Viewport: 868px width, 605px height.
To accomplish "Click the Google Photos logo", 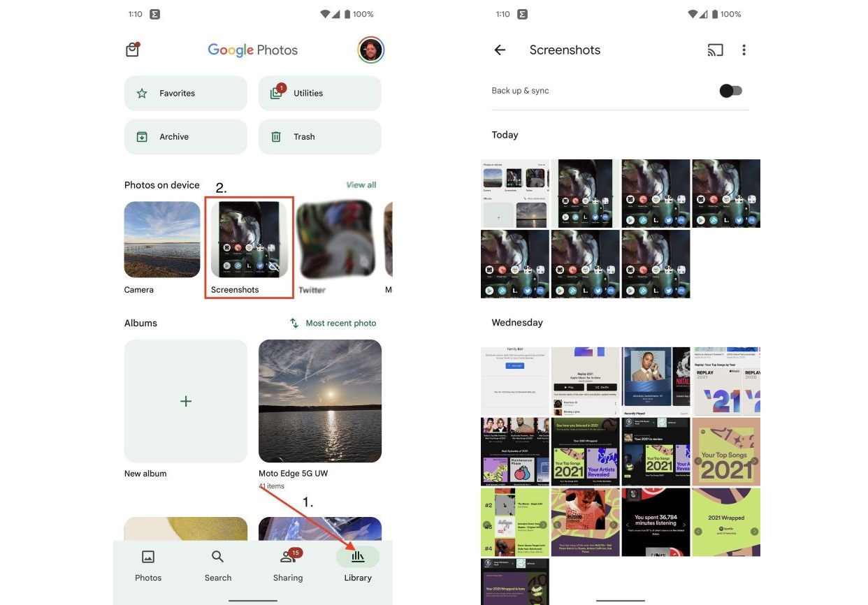I will pos(253,50).
